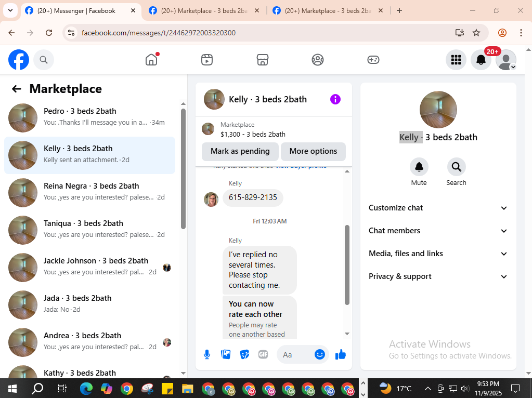
Task: View site information icon in address bar
Action: 71,33
